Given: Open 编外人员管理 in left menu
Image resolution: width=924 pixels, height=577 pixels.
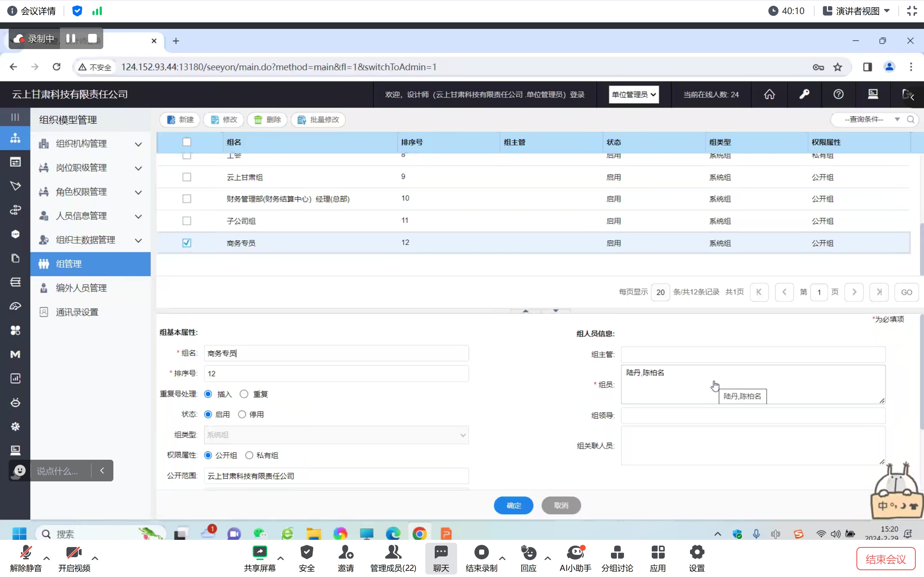Looking at the screenshot, I should [81, 288].
